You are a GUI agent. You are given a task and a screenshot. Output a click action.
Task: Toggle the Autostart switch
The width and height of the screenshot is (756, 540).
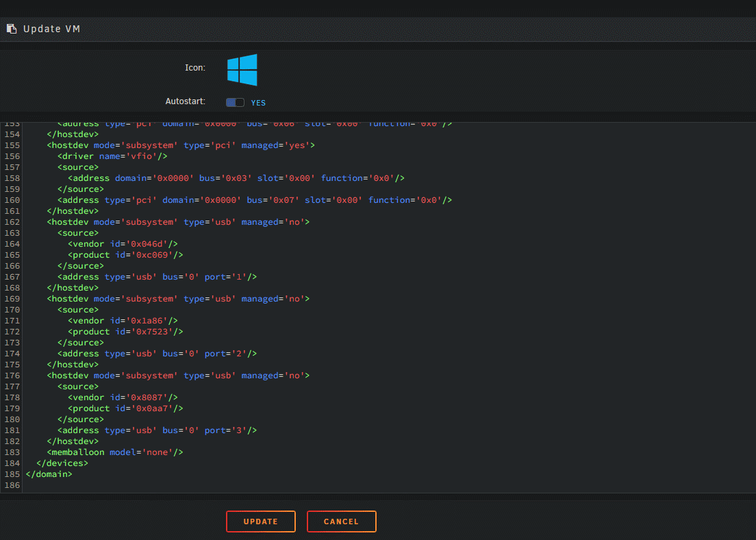coord(236,102)
